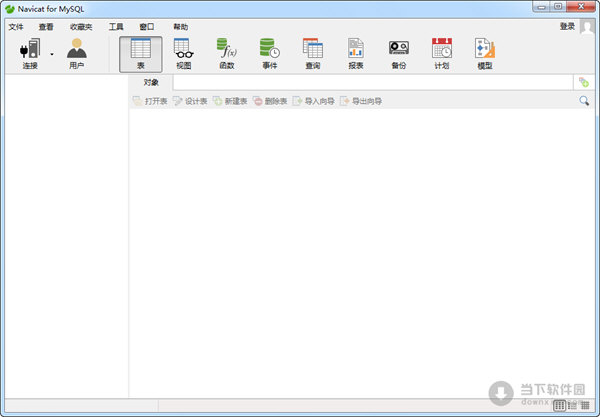The image size is (600, 417).
Task: Open the User (用户) manager
Action: point(77,54)
